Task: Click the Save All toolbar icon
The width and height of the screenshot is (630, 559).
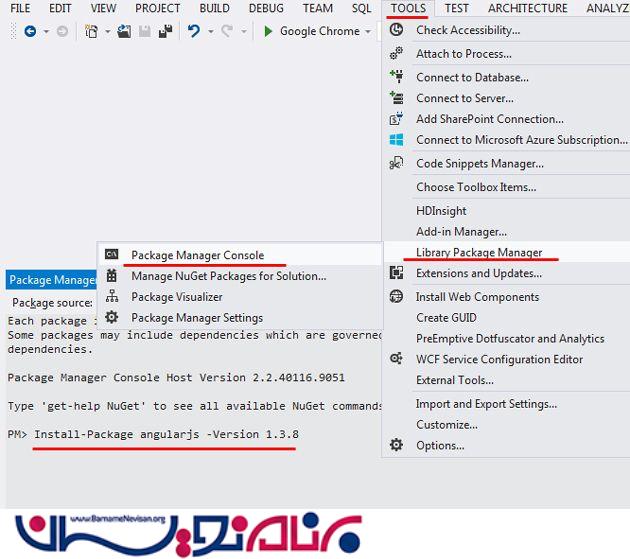Action: click(162, 32)
